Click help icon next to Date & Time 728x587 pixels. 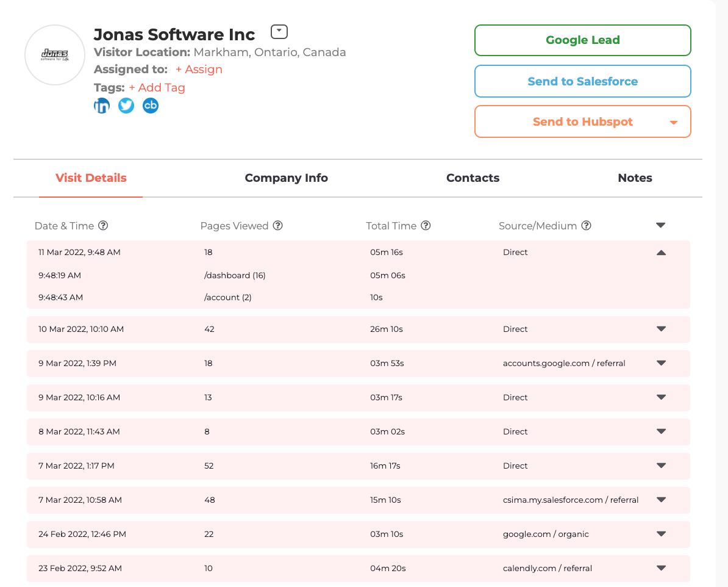[103, 226]
